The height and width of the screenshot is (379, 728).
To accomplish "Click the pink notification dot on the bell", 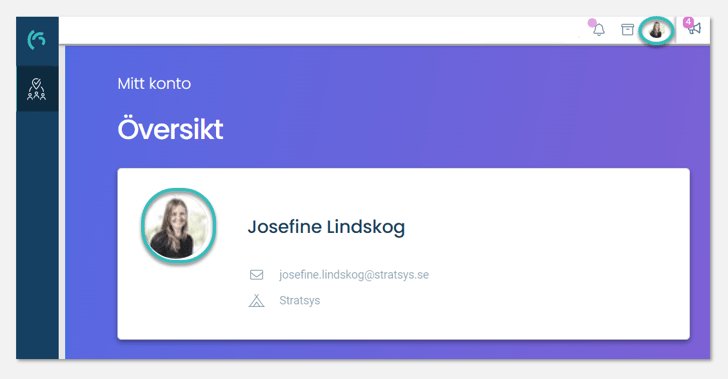I will point(592,23).
